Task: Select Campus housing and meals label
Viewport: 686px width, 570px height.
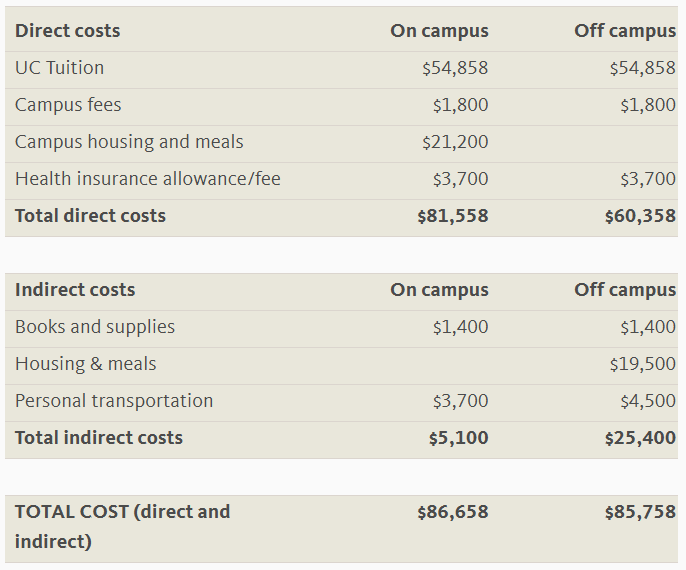Action: [x=129, y=142]
